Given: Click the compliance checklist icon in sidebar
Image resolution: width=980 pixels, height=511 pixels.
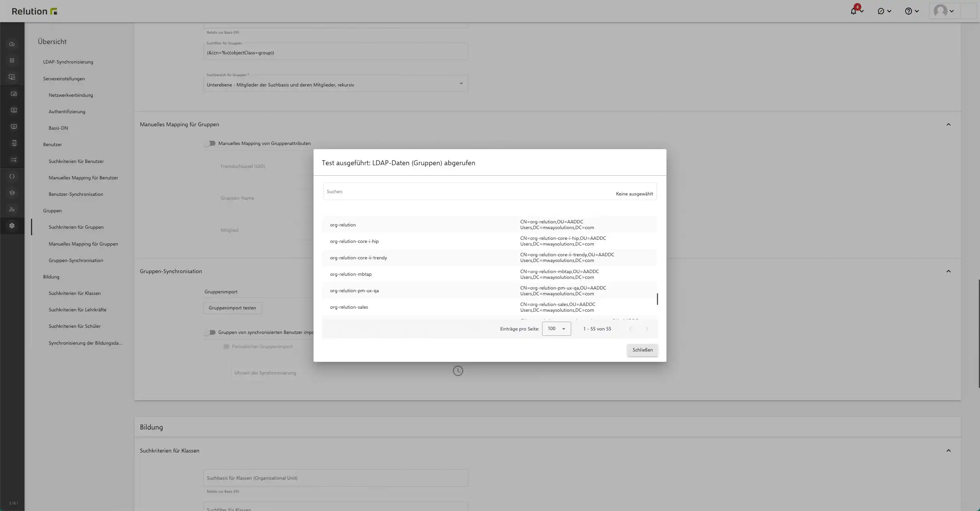Looking at the screenshot, I should tap(14, 159).
